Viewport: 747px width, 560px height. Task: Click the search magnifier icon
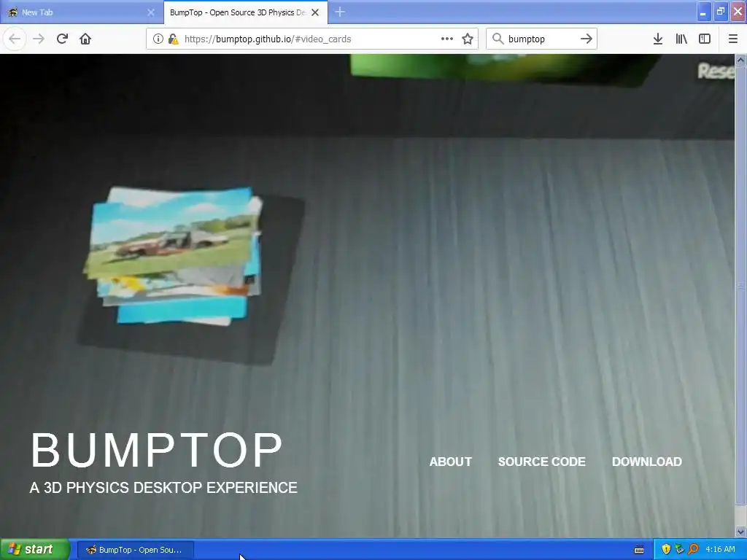point(498,39)
